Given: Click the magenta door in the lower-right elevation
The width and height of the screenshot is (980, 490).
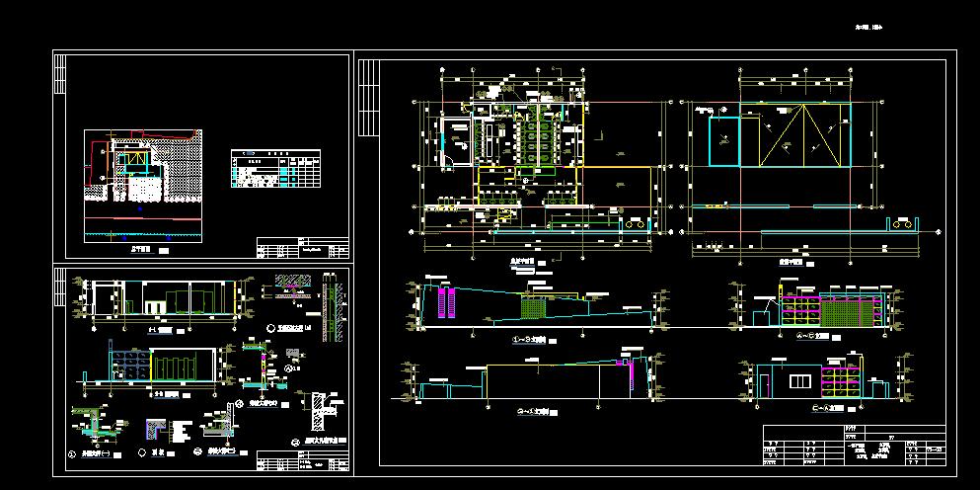Looking at the screenshot, I should coord(765,385).
